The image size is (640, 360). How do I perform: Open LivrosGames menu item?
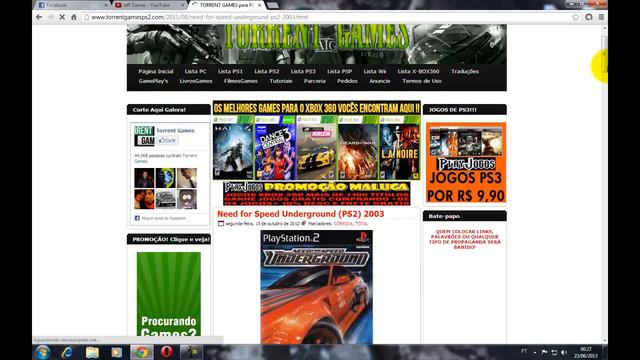(x=196, y=81)
